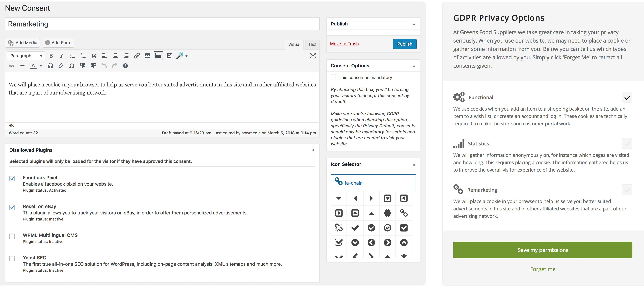This screenshot has width=644, height=287.
Task: Open the Paragraph format dropdown
Action: point(26,56)
